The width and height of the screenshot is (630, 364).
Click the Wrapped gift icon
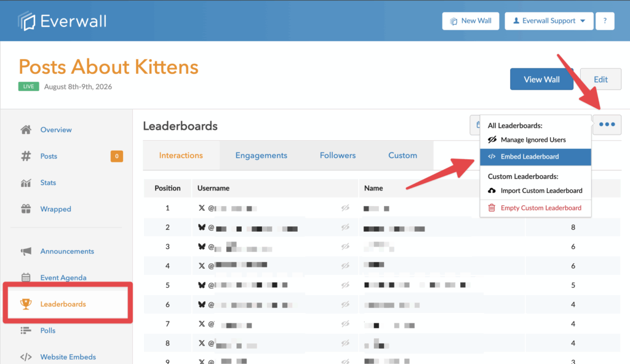click(26, 209)
